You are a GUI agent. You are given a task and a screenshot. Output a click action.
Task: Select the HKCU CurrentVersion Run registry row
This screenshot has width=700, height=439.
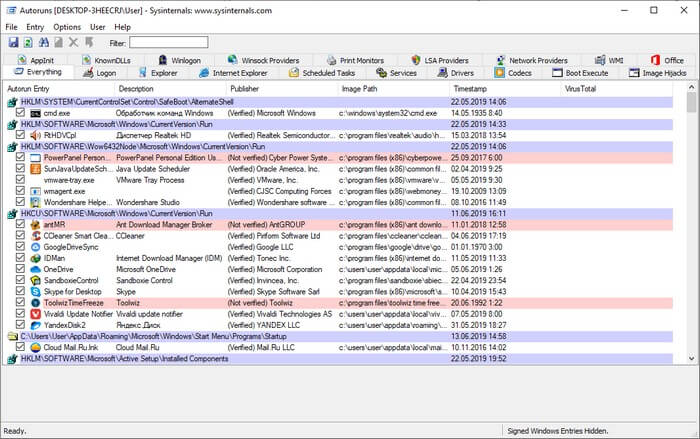(x=340, y=213)
